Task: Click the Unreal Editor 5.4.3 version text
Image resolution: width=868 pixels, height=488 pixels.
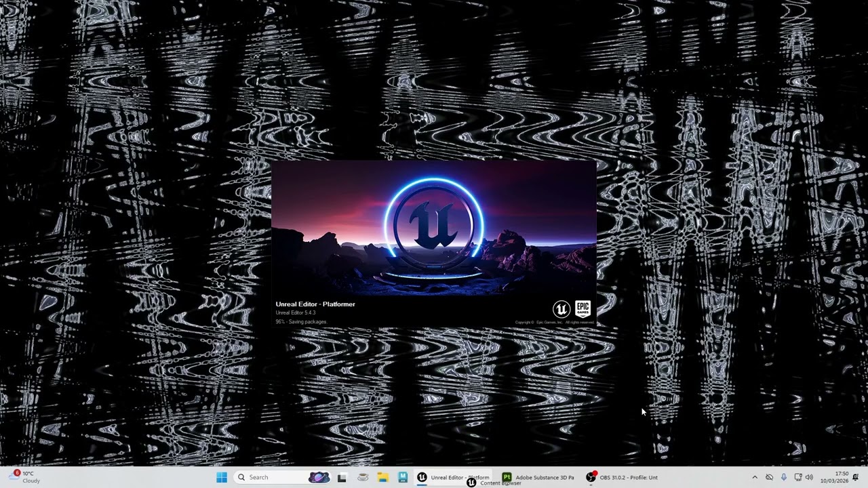Action: [296, 313]
